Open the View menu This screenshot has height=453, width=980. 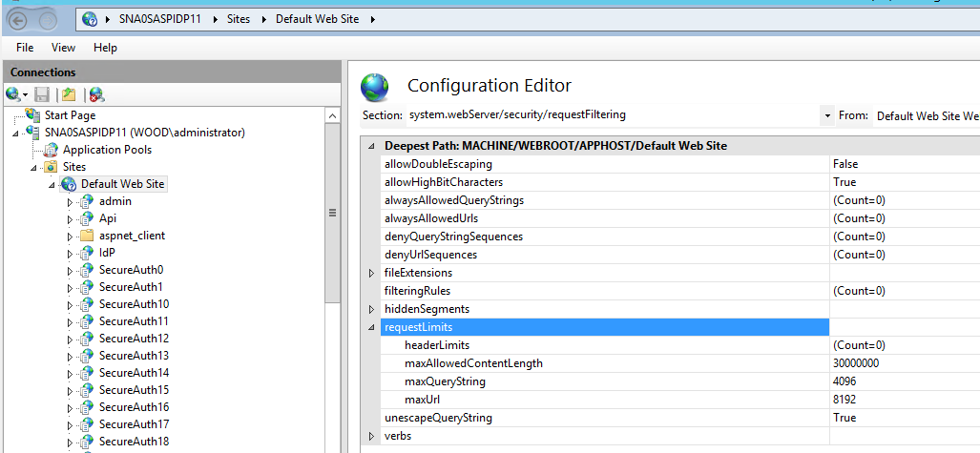point(63,48)
